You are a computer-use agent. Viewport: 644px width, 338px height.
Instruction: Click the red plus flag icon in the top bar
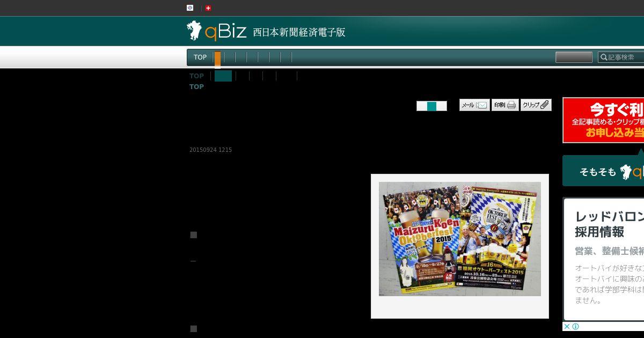point(208,8)
